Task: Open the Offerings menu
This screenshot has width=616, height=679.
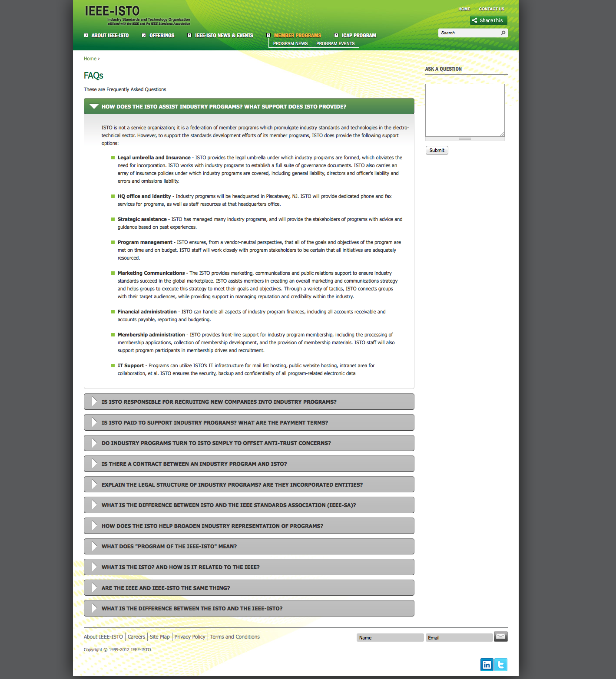Action: [x=162, y=36]
